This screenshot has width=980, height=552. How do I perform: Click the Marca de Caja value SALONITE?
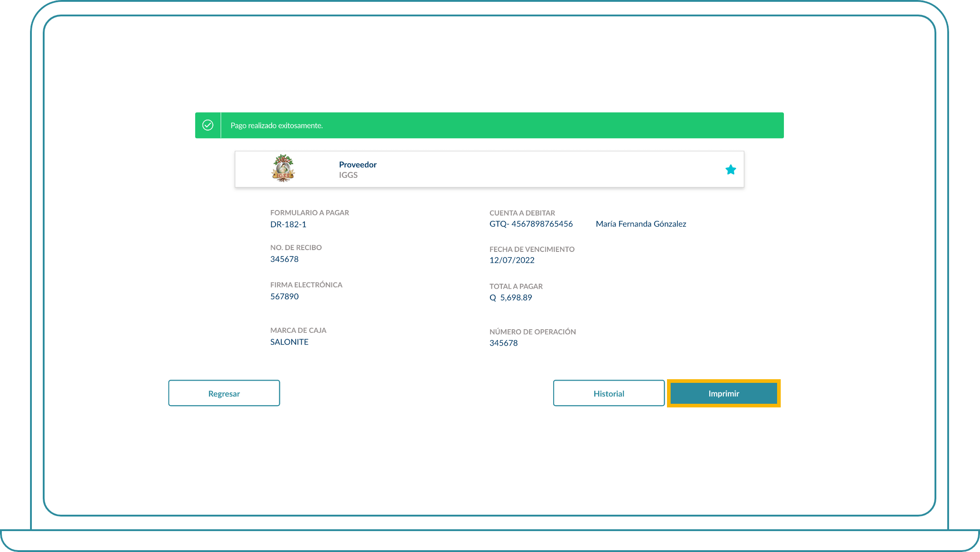289,342
